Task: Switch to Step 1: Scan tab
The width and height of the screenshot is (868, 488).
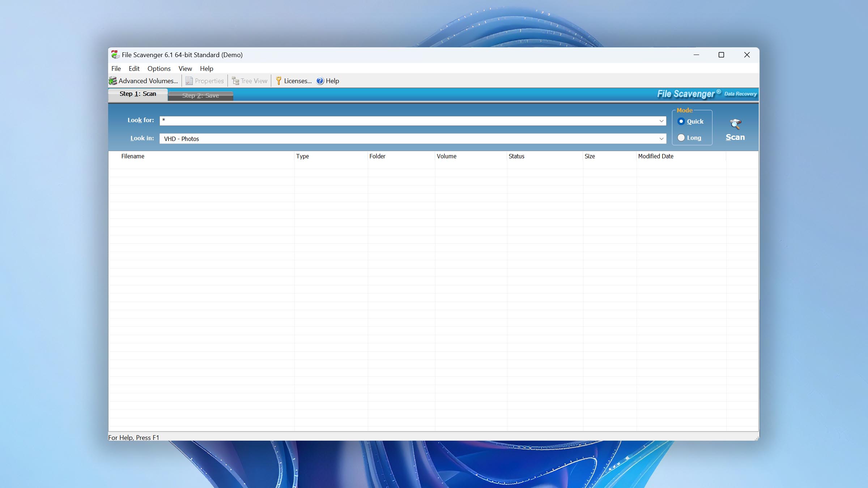Action: click(x=138, y=94)
